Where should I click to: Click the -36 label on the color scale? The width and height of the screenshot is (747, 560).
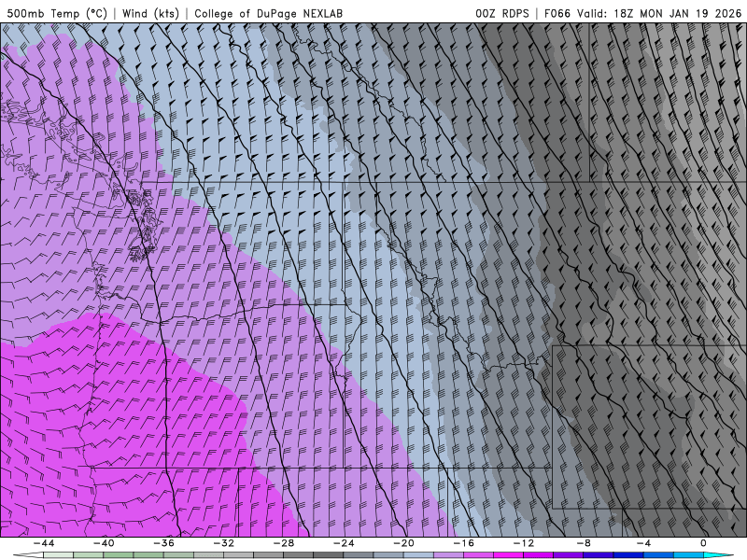tap(163, 543)
